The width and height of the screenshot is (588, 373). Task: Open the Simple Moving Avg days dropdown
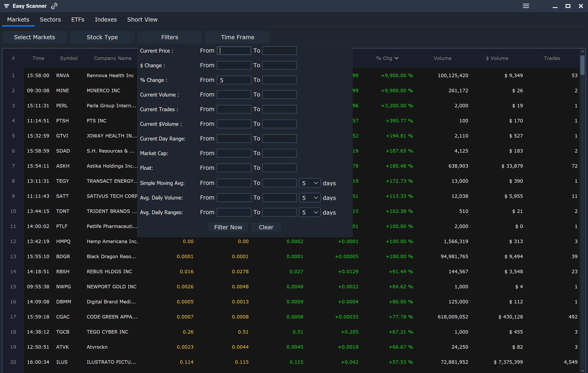[x=309, y=183]
